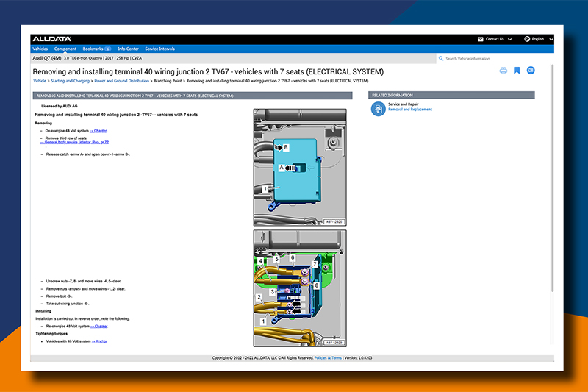Screen dimensions: 588x392
Task: Click the 'Tightening torques' heading
Action: tap(51, 334)
